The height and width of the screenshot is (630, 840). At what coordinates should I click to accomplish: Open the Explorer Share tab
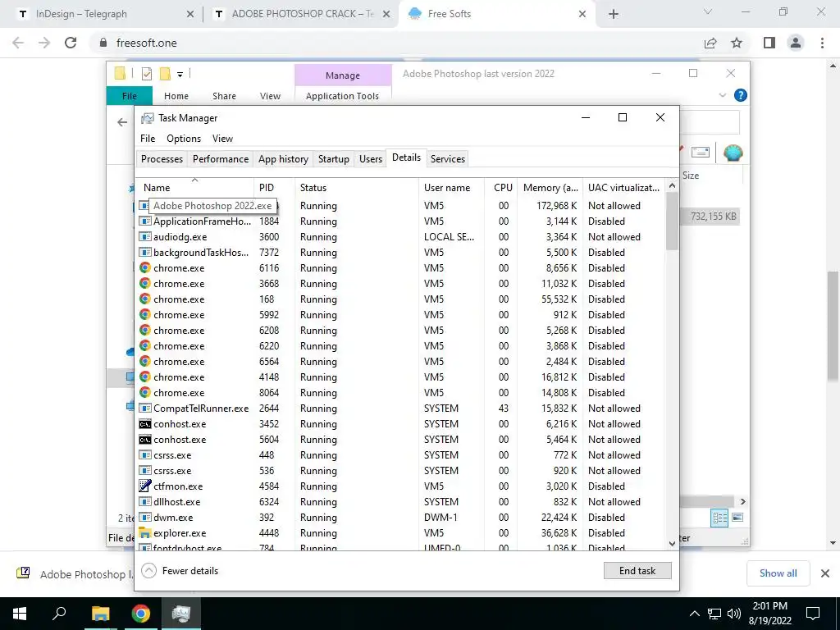[224, 96]
